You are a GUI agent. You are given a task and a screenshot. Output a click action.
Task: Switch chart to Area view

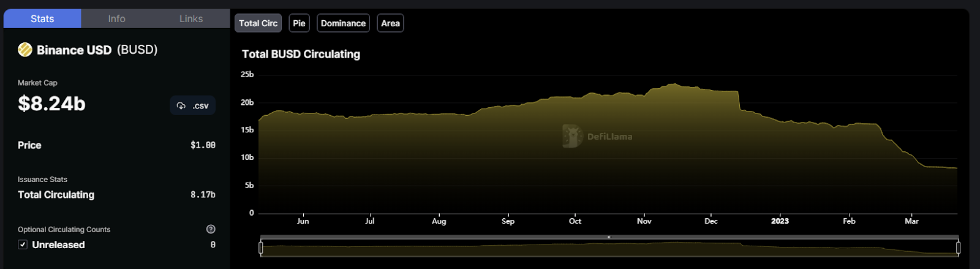(x=390, y=23)
